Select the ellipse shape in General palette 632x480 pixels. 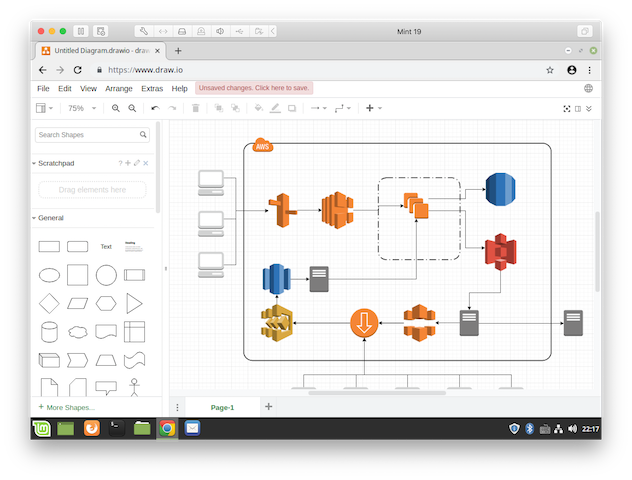(x=48, y=275)
